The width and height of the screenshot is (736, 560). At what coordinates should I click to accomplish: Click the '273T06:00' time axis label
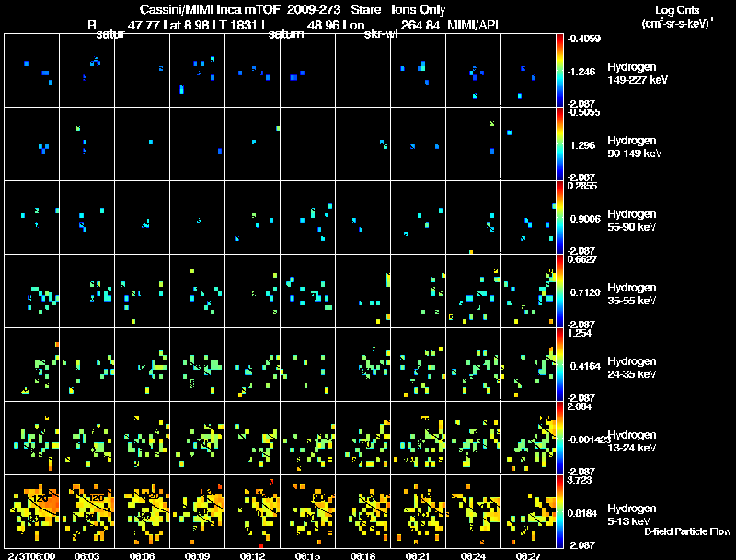coord(31,555)
